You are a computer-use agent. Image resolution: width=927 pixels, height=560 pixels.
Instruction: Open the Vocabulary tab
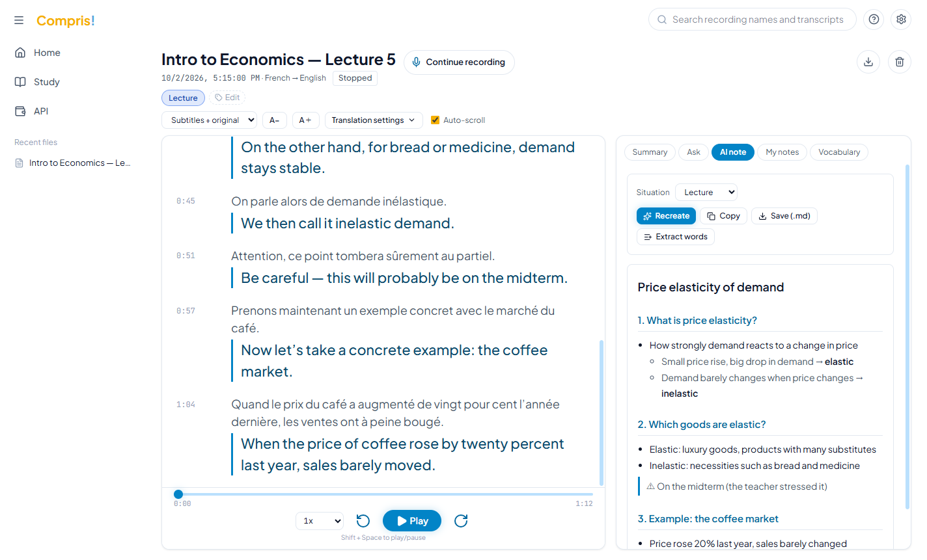[x=839, y=152]
